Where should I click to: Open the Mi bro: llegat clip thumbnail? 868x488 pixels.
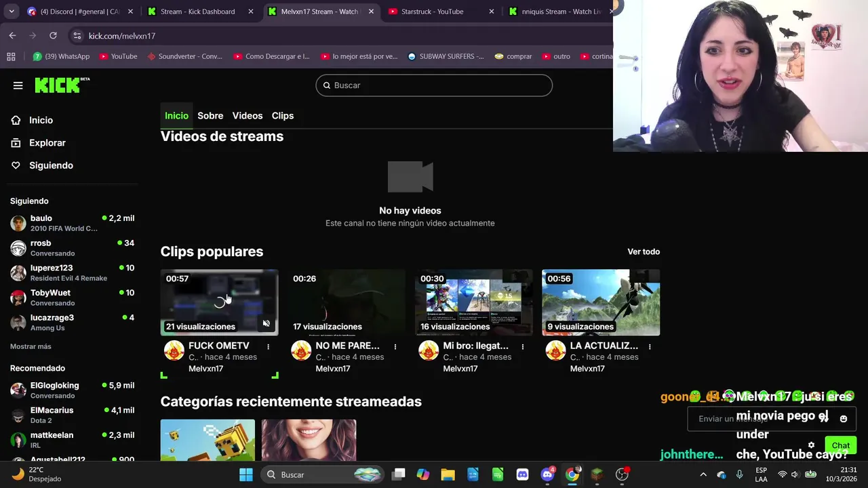474,302
